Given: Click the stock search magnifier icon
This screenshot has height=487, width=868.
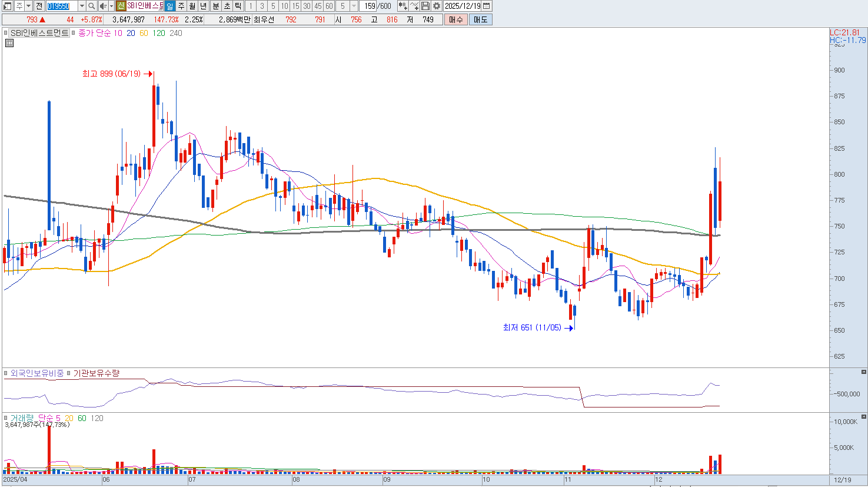Looking at the screenshot, I should click(x=92, y=6).
